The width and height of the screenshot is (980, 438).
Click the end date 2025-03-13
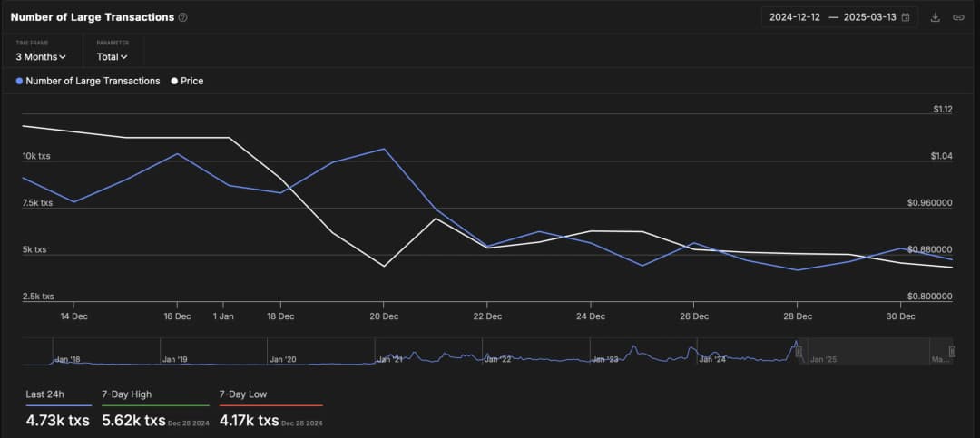869,17
